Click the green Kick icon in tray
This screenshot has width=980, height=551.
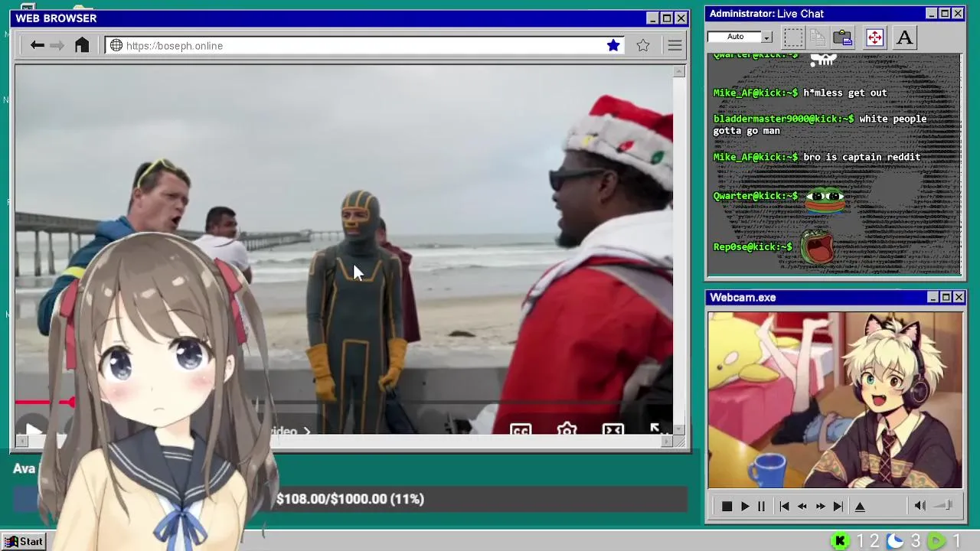click(840, 542)
